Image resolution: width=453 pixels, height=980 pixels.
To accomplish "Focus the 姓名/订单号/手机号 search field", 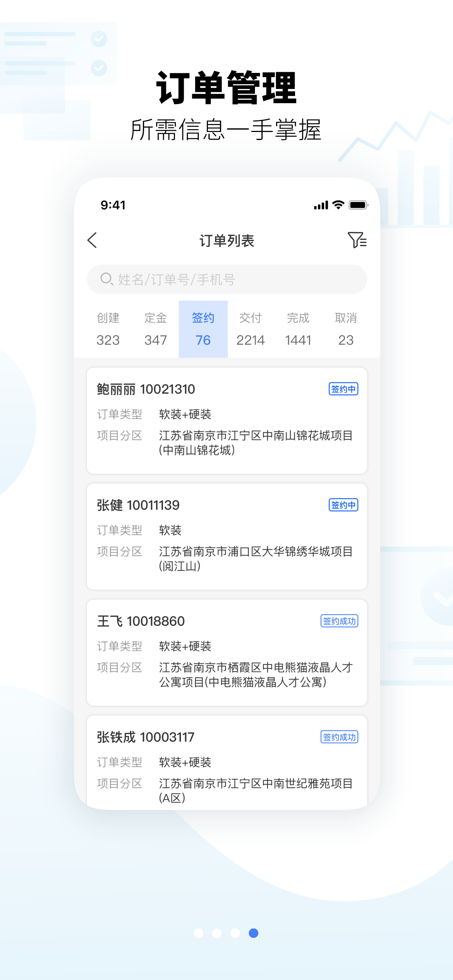I will tap(227, 279).
